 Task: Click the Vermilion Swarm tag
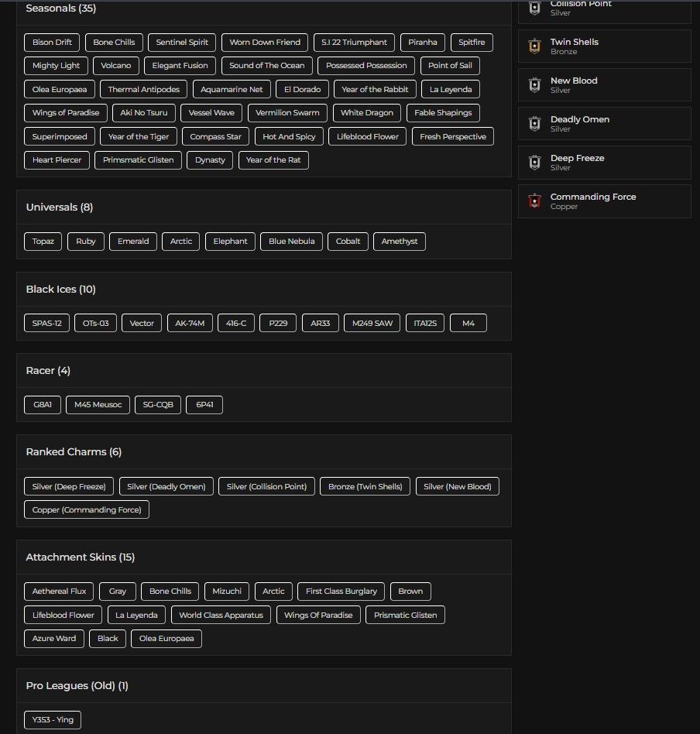(287, 113)
